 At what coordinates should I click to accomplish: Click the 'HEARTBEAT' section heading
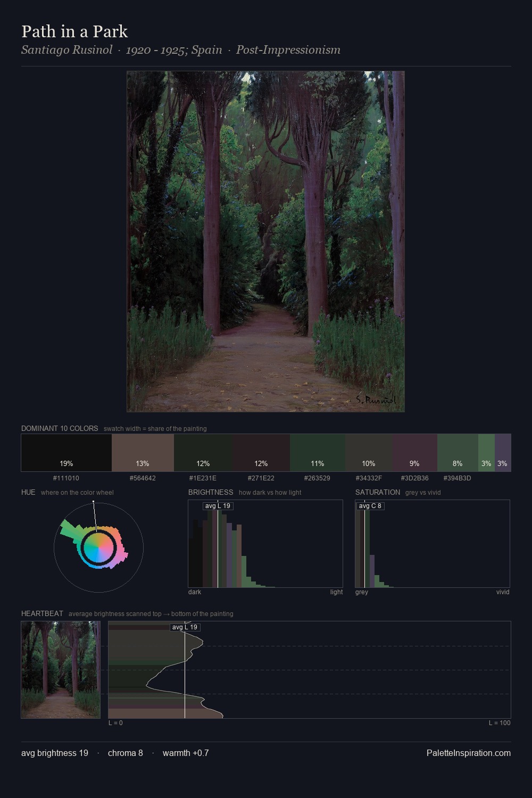(x=42, y=613)
